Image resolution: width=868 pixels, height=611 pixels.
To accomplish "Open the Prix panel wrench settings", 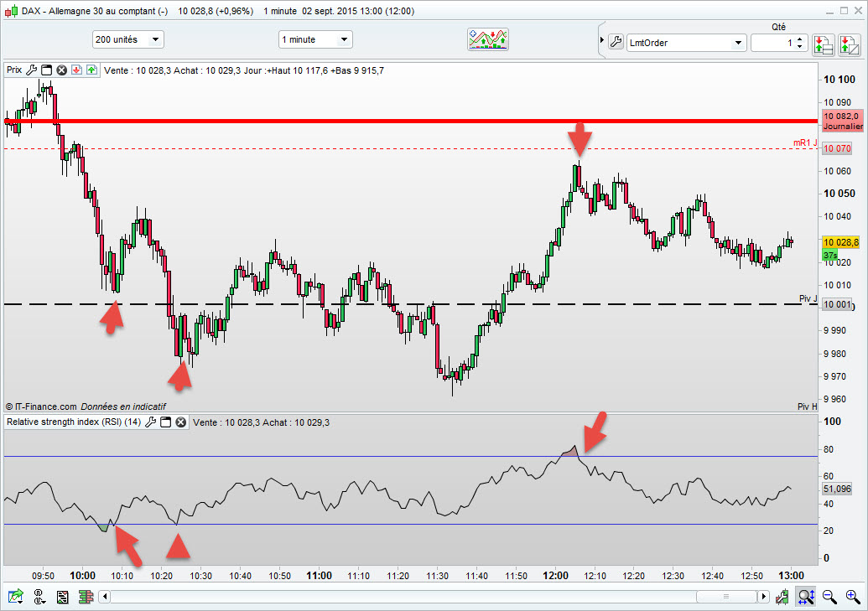I will tap(32, 70).
